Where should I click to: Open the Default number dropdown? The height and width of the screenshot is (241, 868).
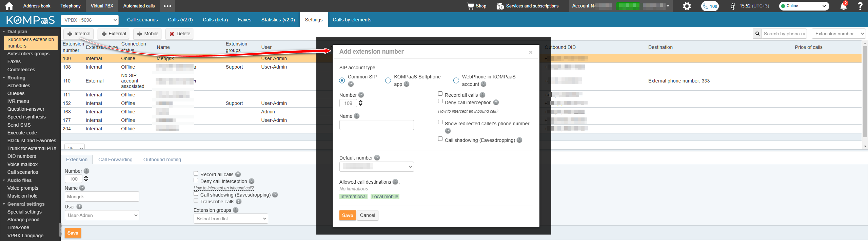[x=376, y=167]
